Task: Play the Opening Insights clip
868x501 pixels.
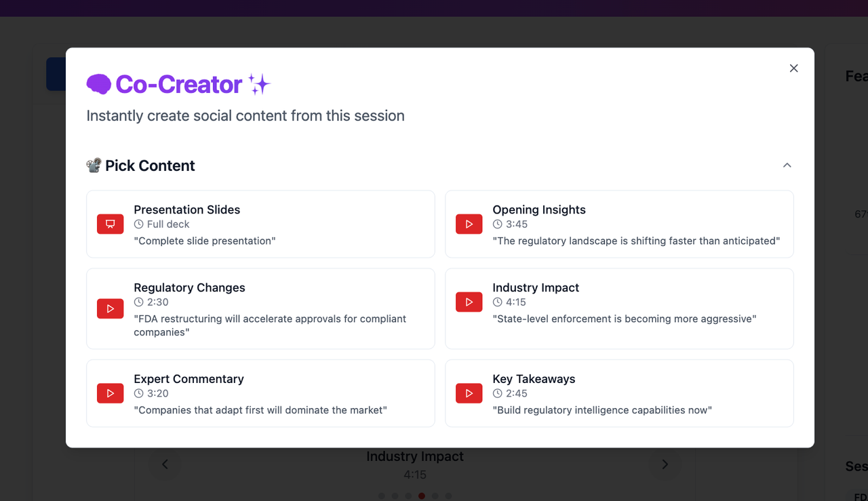Action: [x=469, y=224]
